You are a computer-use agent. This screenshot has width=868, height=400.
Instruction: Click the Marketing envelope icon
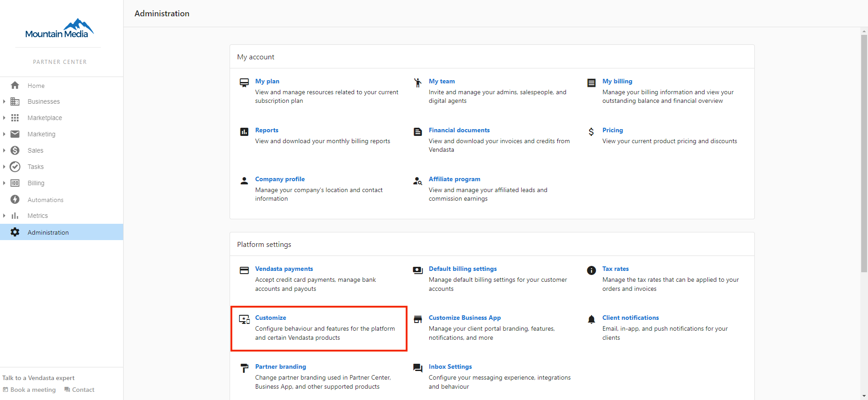(15, 134)
